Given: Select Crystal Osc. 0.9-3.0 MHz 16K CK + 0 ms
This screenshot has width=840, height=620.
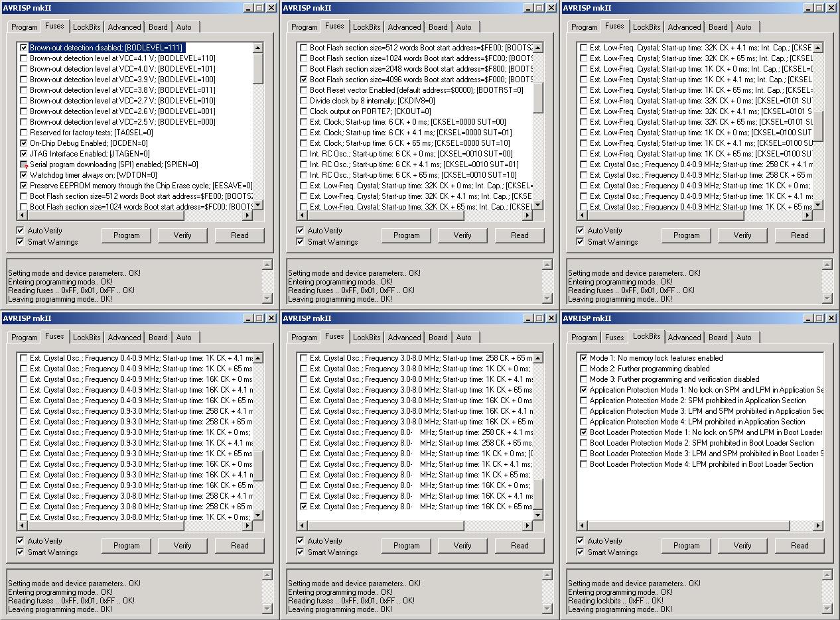Looking at the screenshot, I should [x=24, y=464].
